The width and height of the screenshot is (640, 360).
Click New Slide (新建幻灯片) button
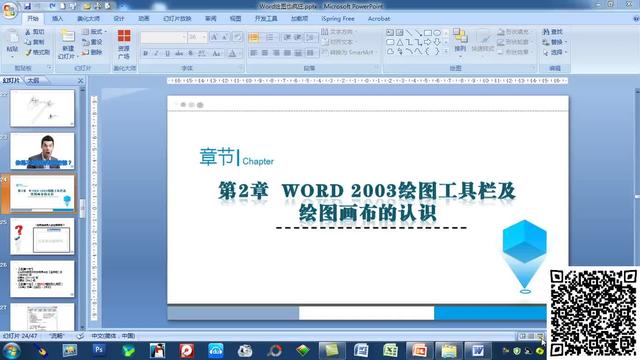[x=67, y=44]
